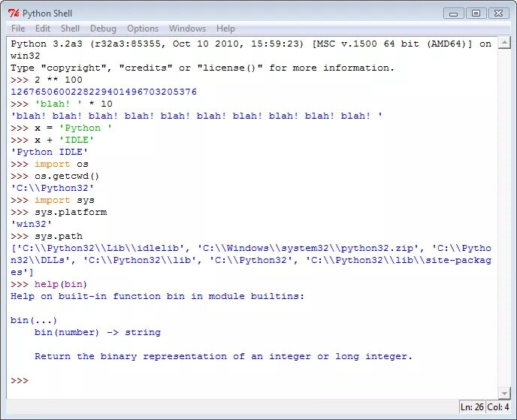The height and width of the screenshot is (420, 517).
Task: Click the 'C:\\Python32' output
Action: 53,188
